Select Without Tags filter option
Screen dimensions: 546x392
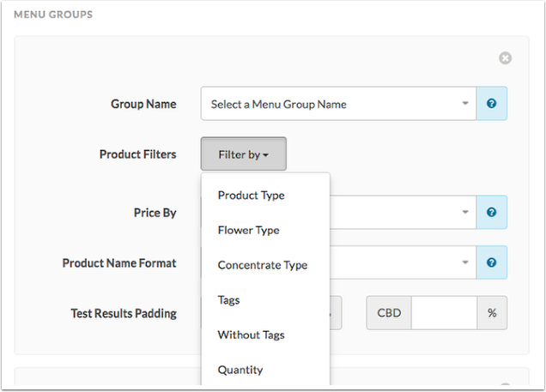pos(251,335)
